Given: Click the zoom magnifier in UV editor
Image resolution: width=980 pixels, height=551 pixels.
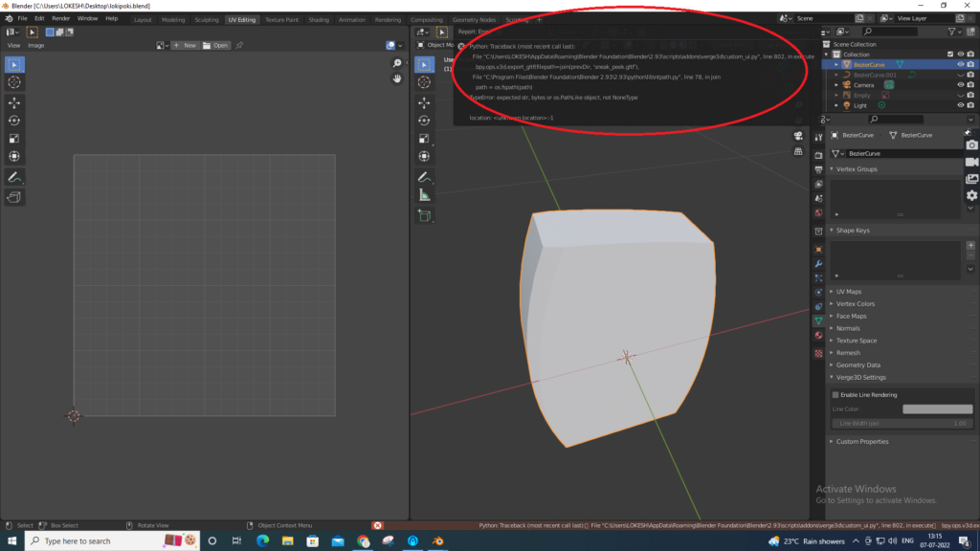Looking at the screenshot, I should tap(397, 63).
